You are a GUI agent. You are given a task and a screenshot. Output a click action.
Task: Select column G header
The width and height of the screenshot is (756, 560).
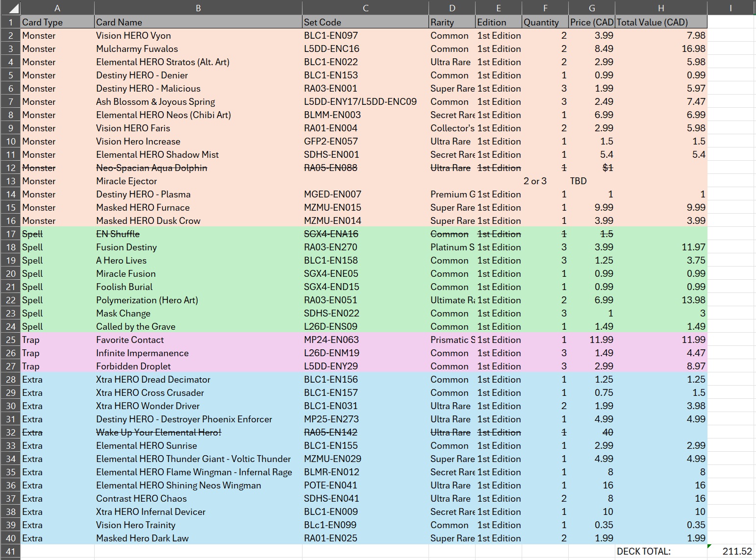[592, 8]
